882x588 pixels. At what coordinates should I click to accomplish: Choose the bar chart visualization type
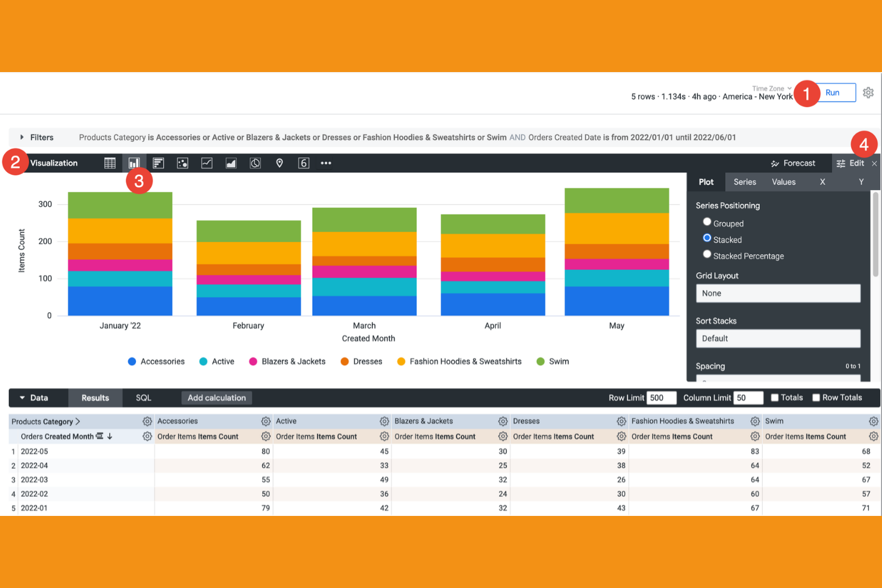(158, 163)
